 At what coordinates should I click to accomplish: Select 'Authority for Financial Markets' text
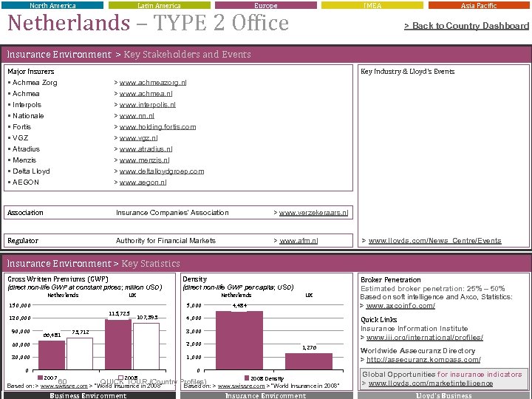pos(166,241)
